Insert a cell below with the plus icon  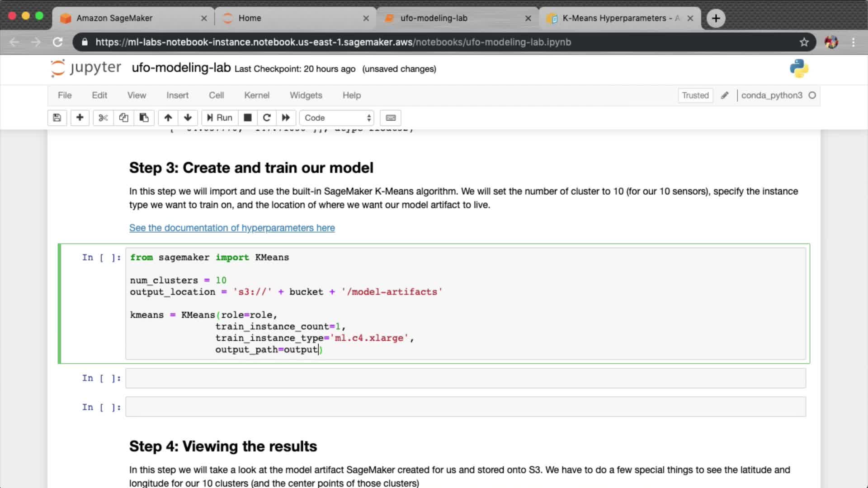coord(80,118)
